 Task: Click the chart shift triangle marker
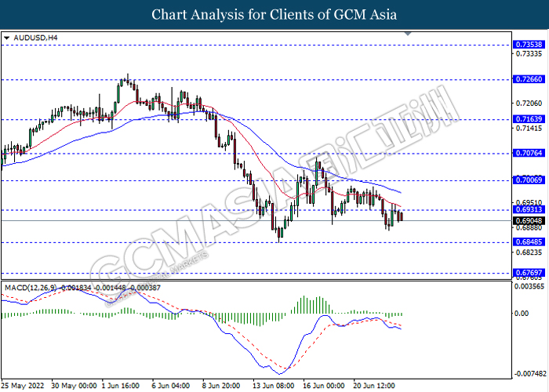point(408,34)
